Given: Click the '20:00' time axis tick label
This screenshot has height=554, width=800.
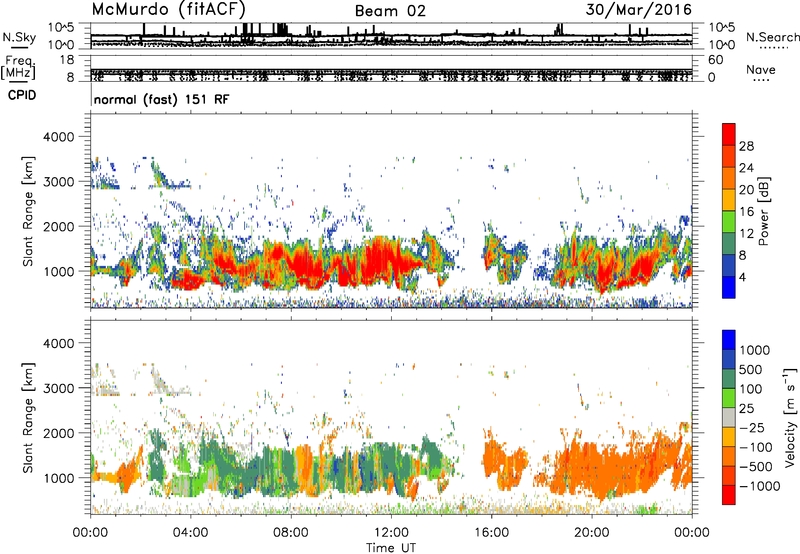Looking at the screenshot, I should click(591, 533).
